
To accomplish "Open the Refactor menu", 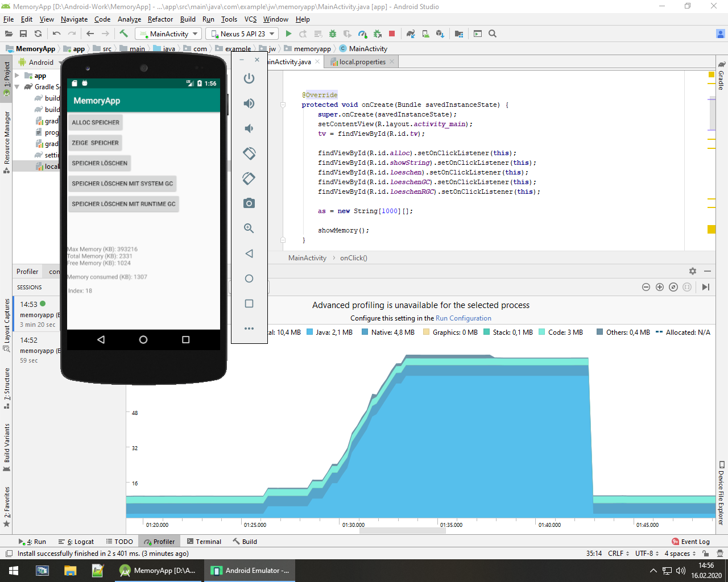I will point(160,19).
